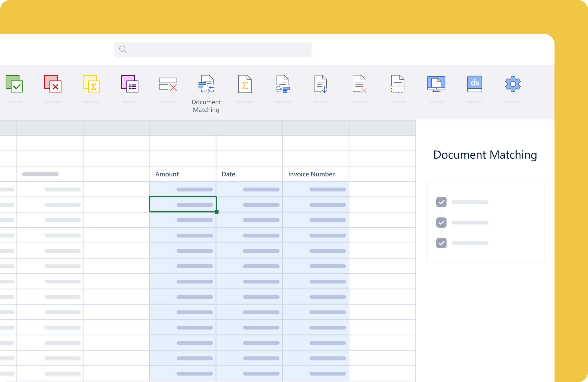
Task: Open settings with the gear icon
Action: (513, 84)
